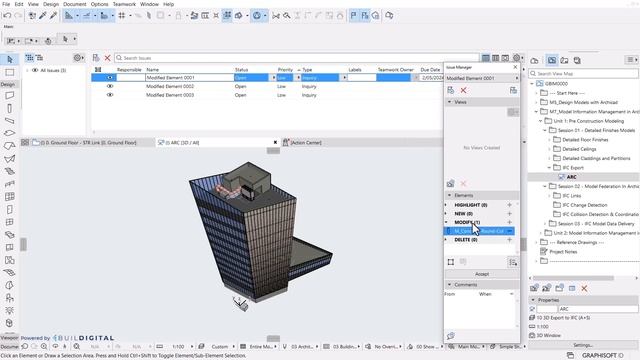
Task: Click the syringe Inject Parameters icon
Action: [53, 16]
